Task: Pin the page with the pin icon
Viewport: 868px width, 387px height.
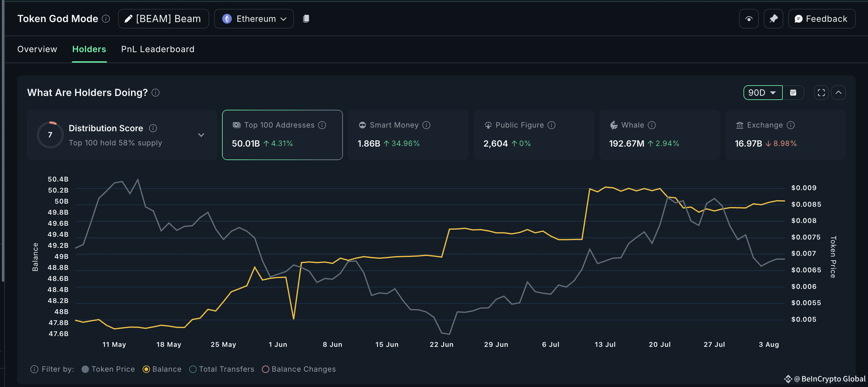Action: pos(773,19)
